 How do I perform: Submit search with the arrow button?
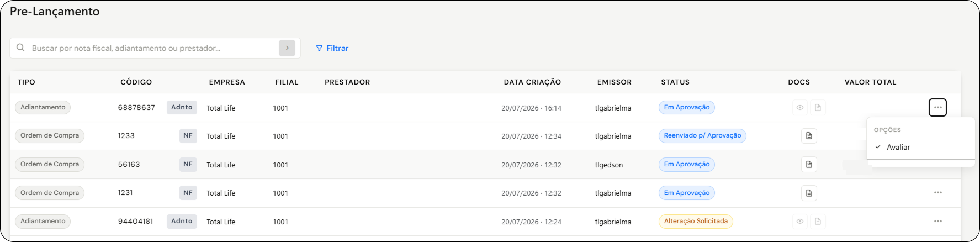pyautogui.click(x=287, y=48)
